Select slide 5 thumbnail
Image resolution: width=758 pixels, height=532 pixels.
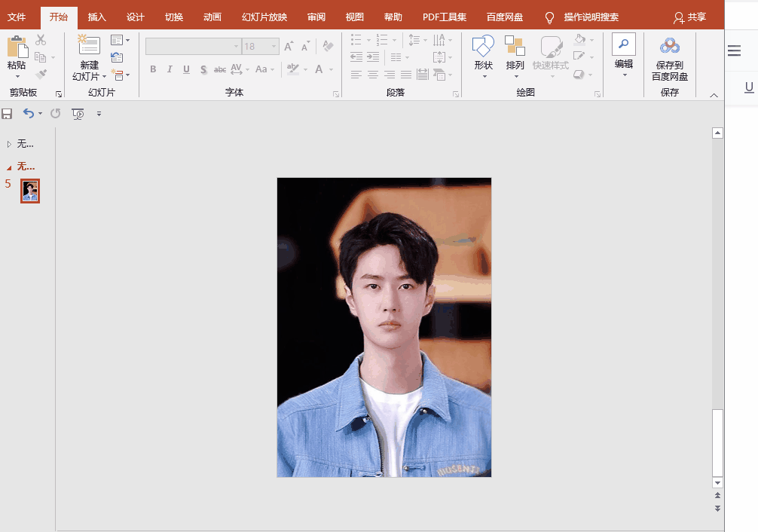click(30, 191)
